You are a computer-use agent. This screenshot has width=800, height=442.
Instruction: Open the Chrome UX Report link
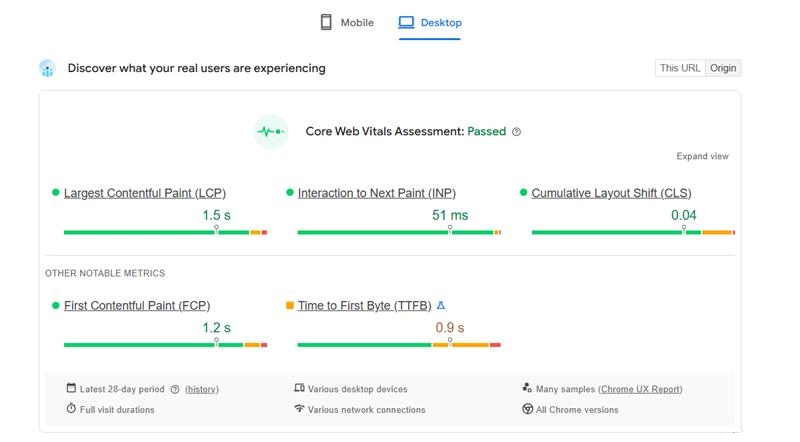click(x=640, y=389)
